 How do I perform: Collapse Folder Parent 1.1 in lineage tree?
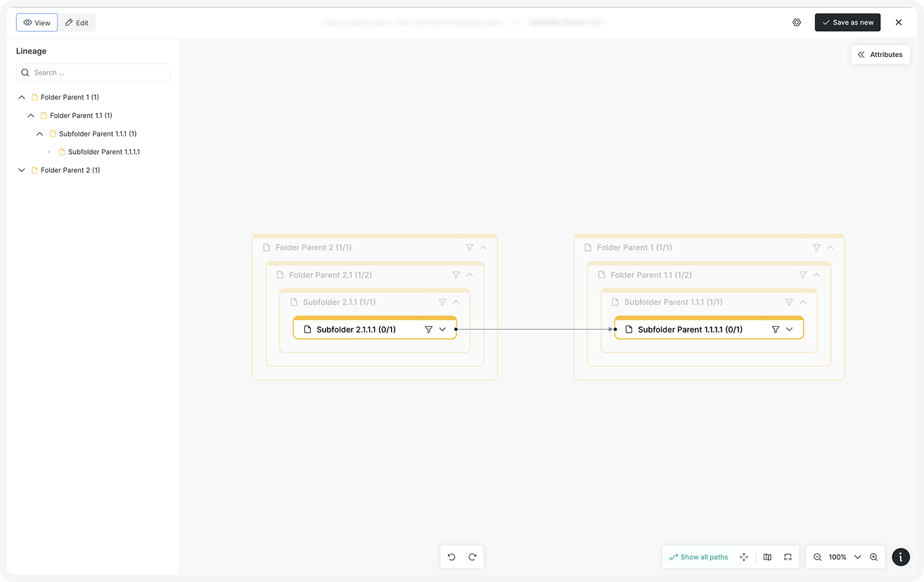click(31, 115)
